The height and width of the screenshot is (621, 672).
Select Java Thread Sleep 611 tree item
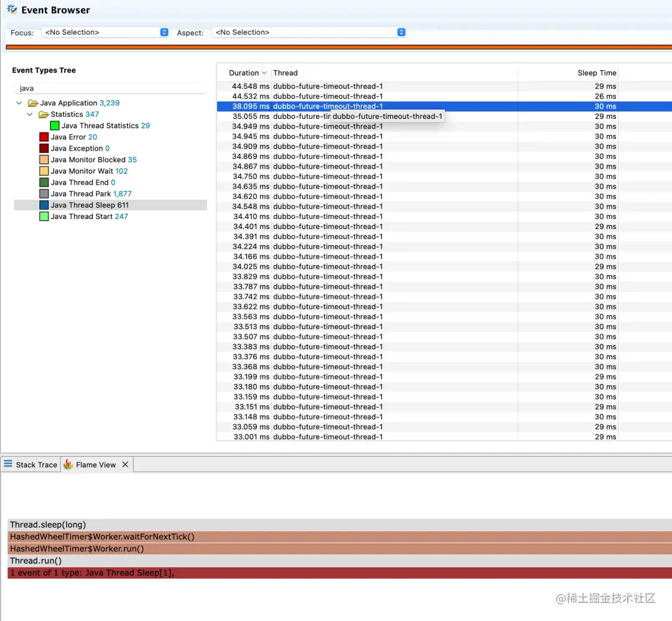coord(111,205)
